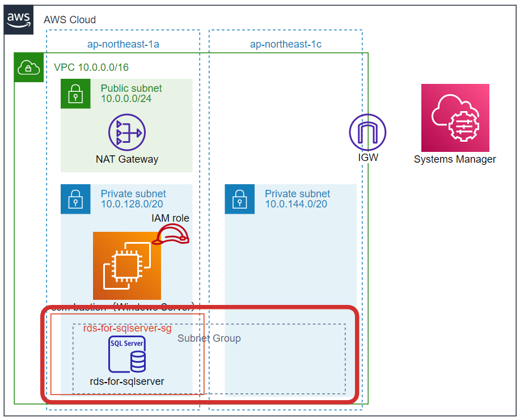Select the EC2 bastion instance icon
This screenshot has height=420, width=520.
(126, 265)
